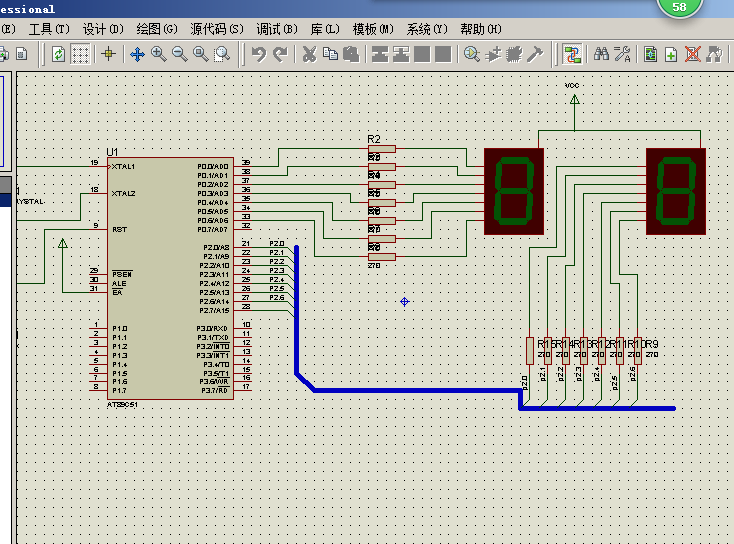Click the P1.0 pin label
Image resolution: width=734 pixels, height=544 pixels.
(119, 328)
